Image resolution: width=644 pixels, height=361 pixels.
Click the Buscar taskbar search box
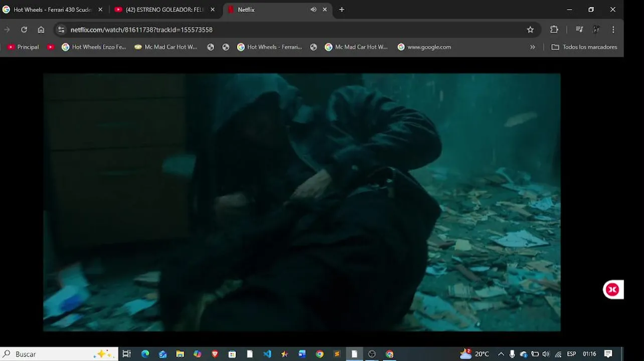point(59,354)
